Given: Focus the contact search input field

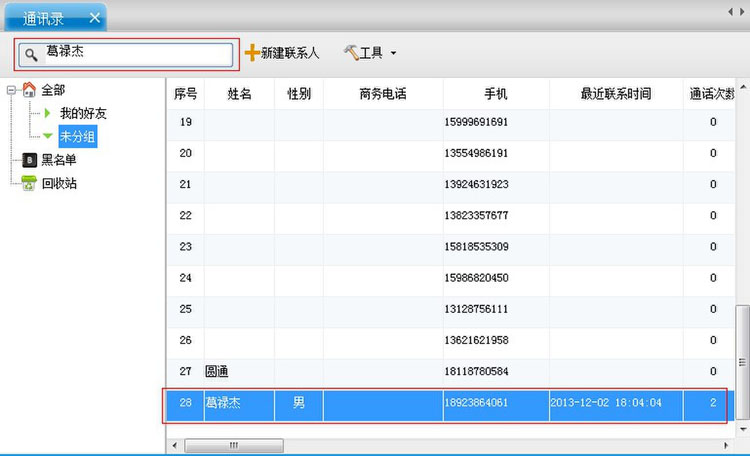Looking at the screenshot, I should click(x=126, y=55).
